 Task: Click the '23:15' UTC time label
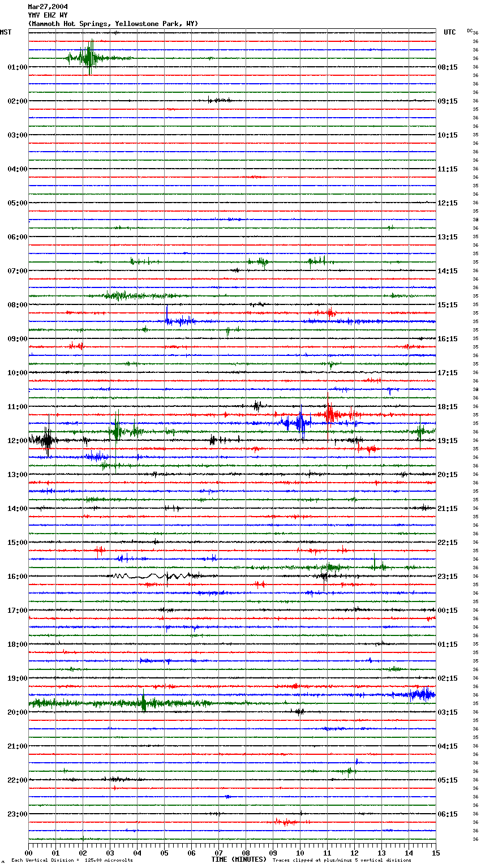point(448,577)
